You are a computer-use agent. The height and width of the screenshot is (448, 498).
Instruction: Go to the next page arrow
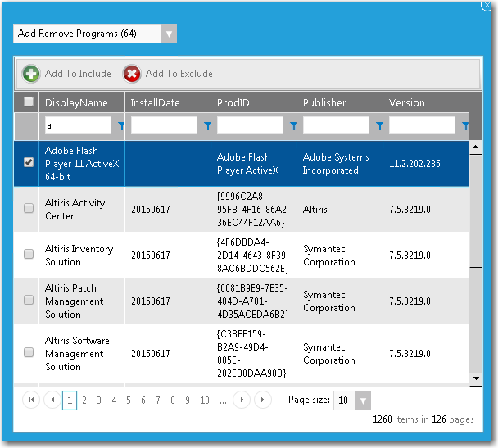point(242,400)
